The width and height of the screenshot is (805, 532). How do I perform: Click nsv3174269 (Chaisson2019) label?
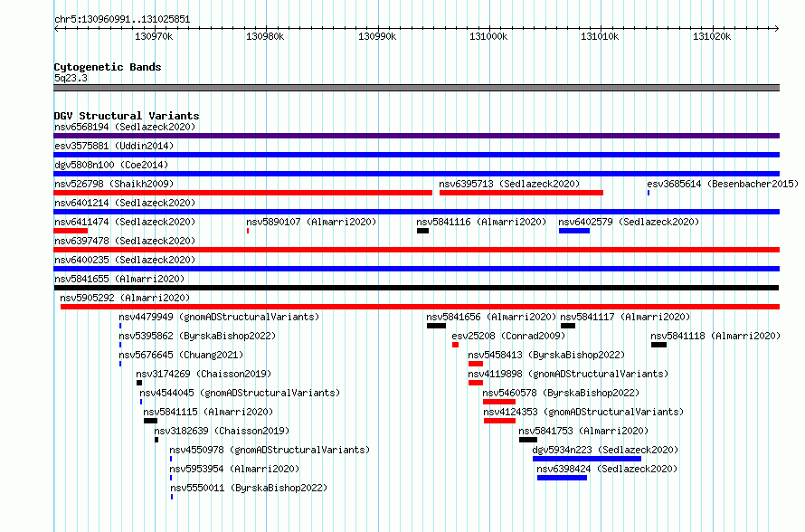[x=204, y=374]
